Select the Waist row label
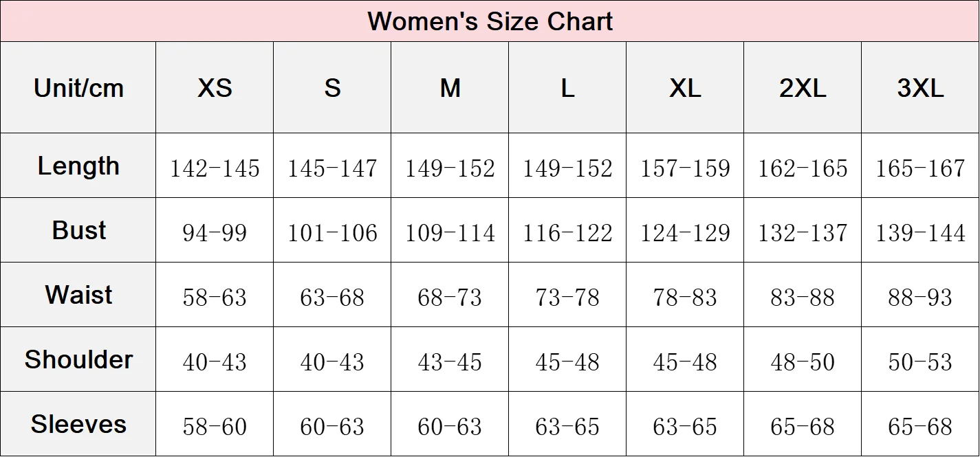 (x=78, y=295)
